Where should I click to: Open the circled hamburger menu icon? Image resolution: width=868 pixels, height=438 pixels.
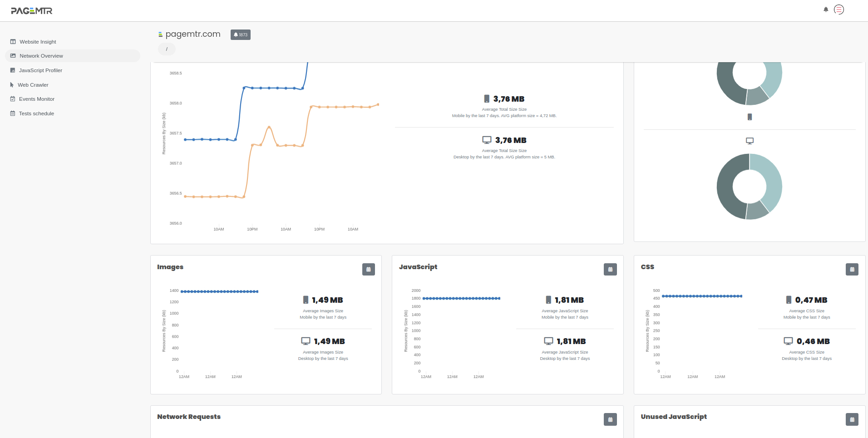click(839, 10)
